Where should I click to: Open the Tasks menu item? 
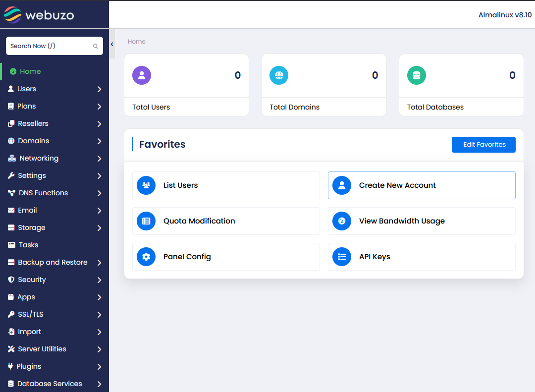pyautogui.click(x=54, y=245)
